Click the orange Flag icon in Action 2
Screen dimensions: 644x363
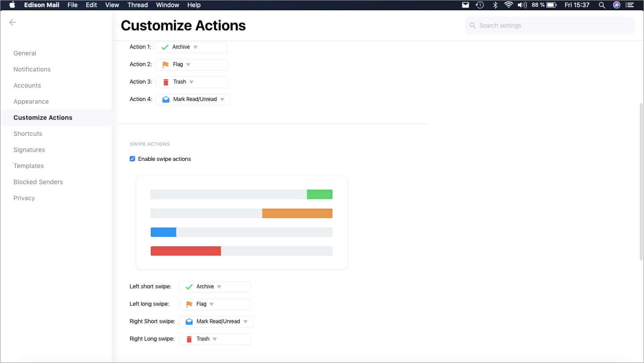click(x=165, y=65)
